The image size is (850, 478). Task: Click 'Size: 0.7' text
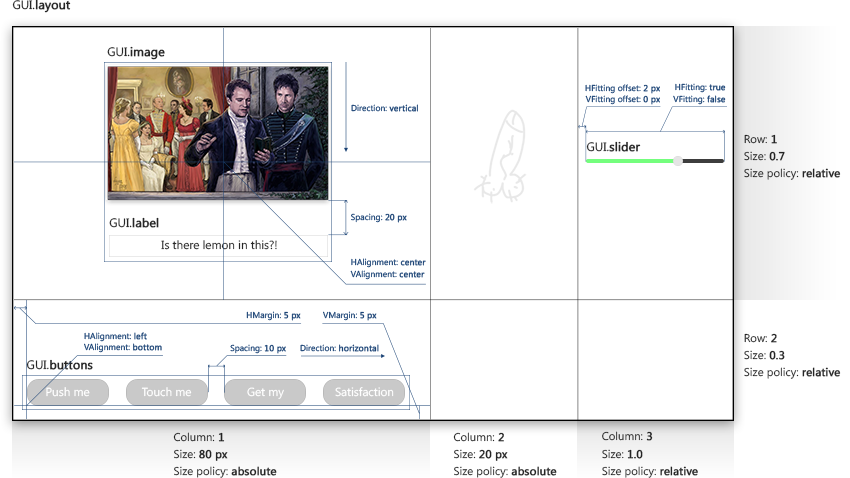[764, 157]
